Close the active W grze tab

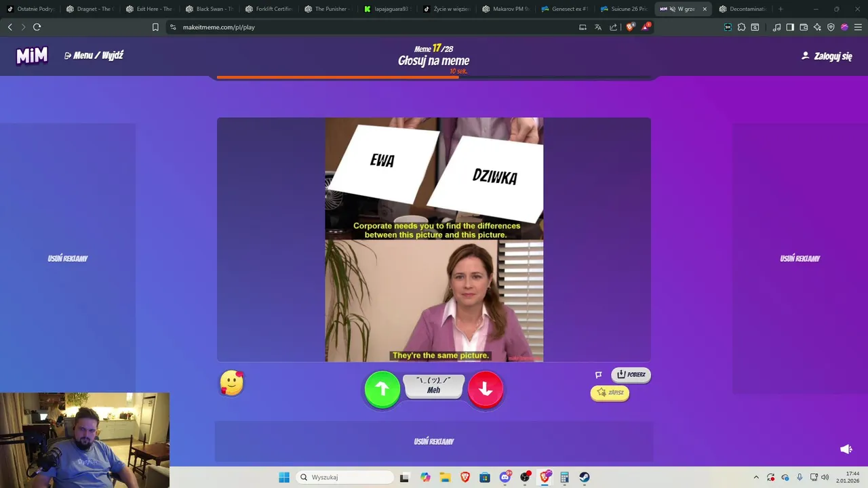tap(705, 9)
